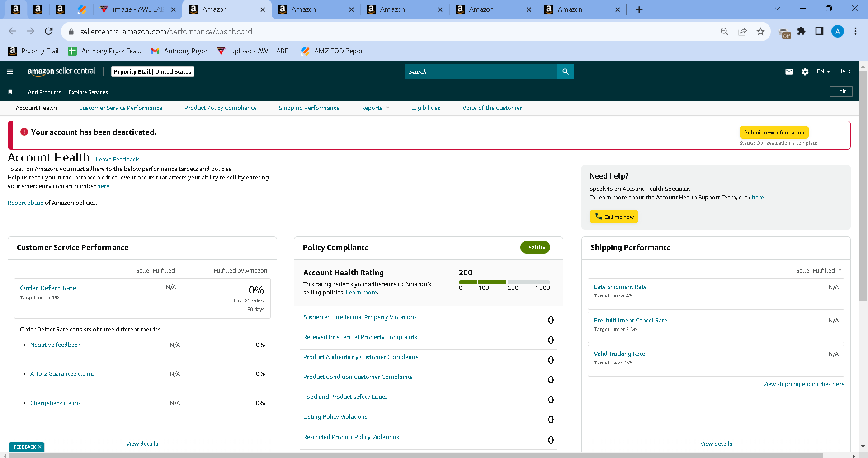868x458 pixels.
Task: Click Explore Services
Action: [88, 92]
